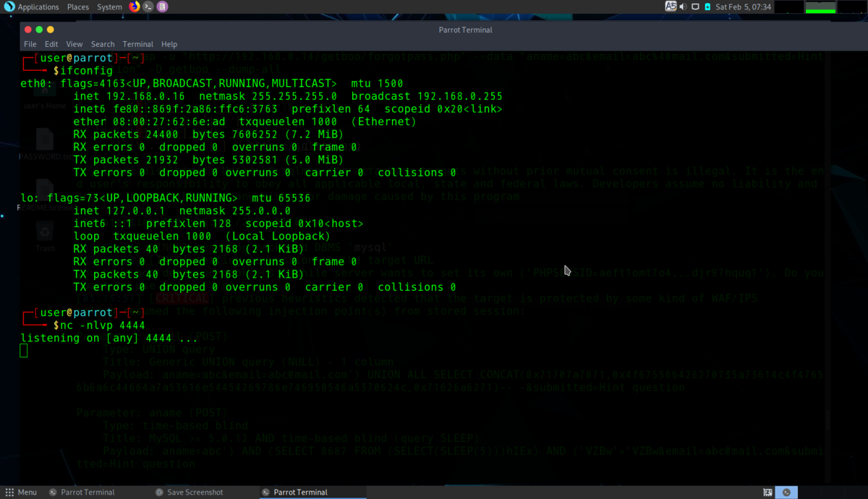This screenshot has width=868, height=499.
Task: Maximize the terminal with yellow button
Action: [50, 30]
